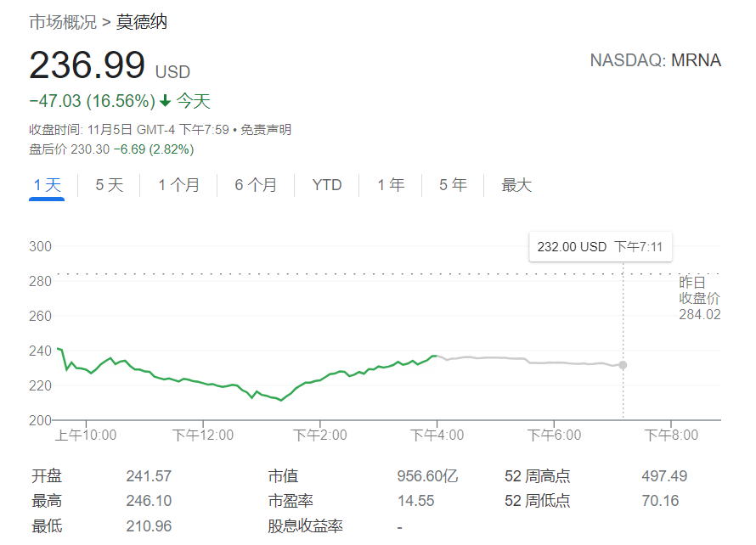Click the 莫德纳 breadcrumb title
The image size is (756, 545).
pos(142,22)
